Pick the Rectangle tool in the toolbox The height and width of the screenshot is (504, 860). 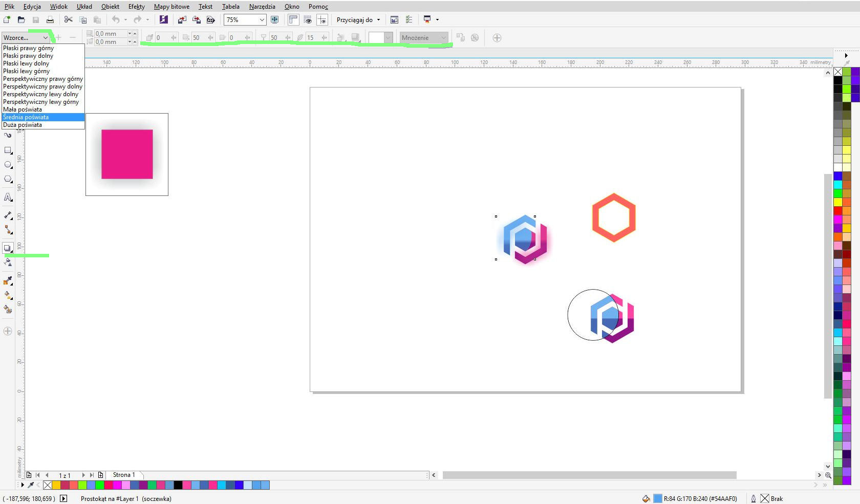pyautogui.click(x=8, y=150)
